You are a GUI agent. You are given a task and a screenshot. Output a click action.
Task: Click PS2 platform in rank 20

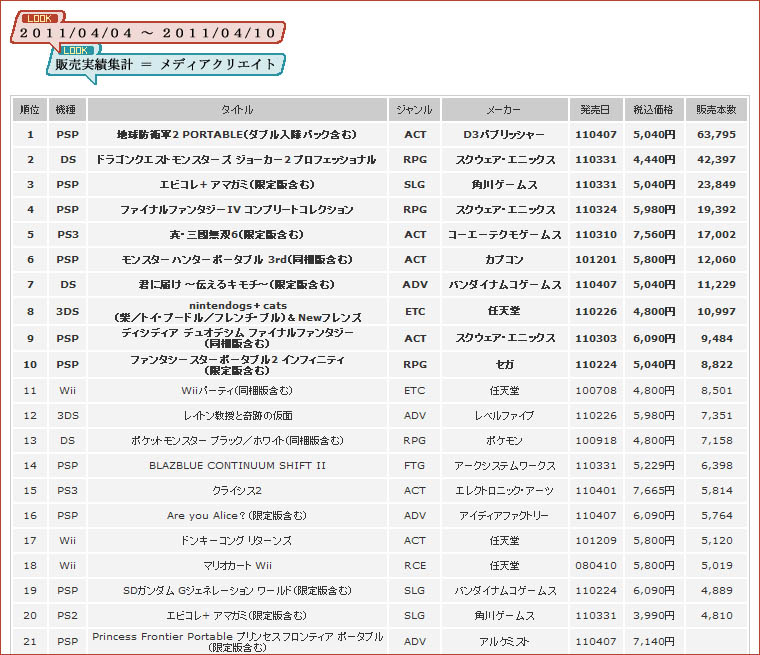[x=67, y=615]
